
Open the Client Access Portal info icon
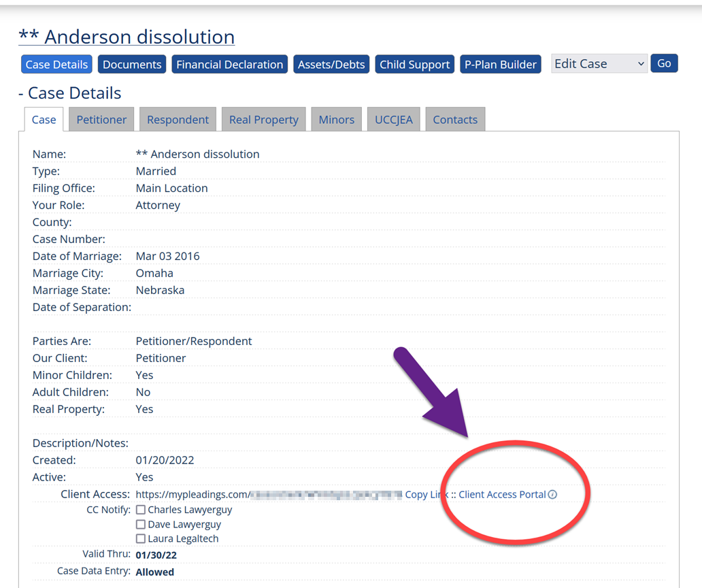(x=552, y=494)
